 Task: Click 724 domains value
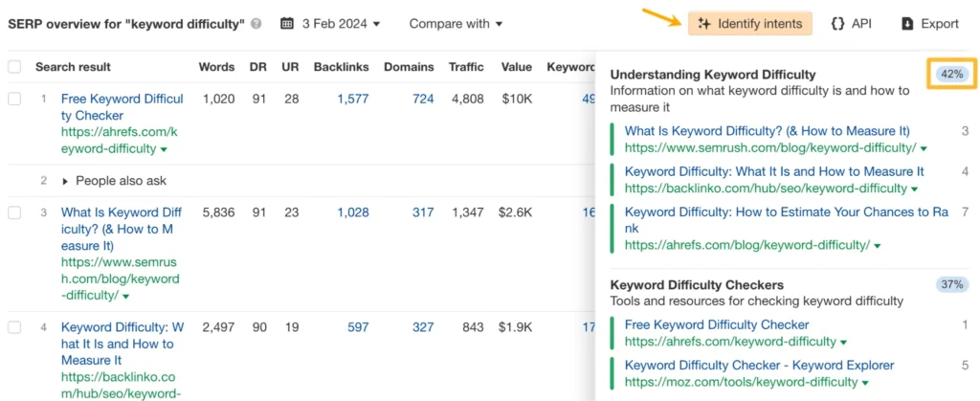(423, 98)
